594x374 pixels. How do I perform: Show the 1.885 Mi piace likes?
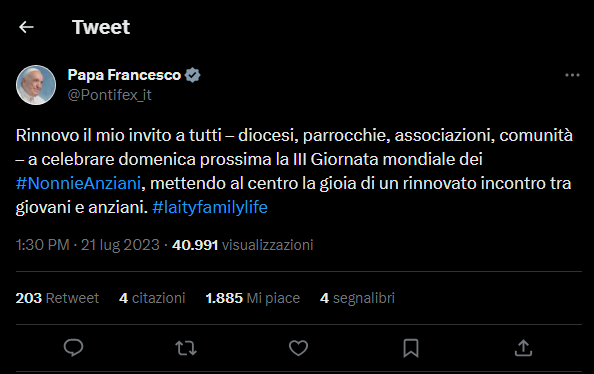(253, 298)
